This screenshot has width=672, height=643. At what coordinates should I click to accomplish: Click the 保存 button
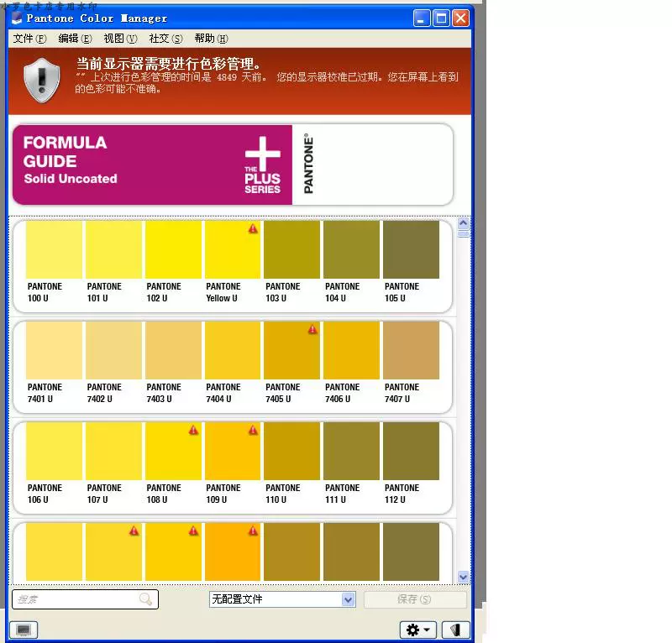coord(415,599)
